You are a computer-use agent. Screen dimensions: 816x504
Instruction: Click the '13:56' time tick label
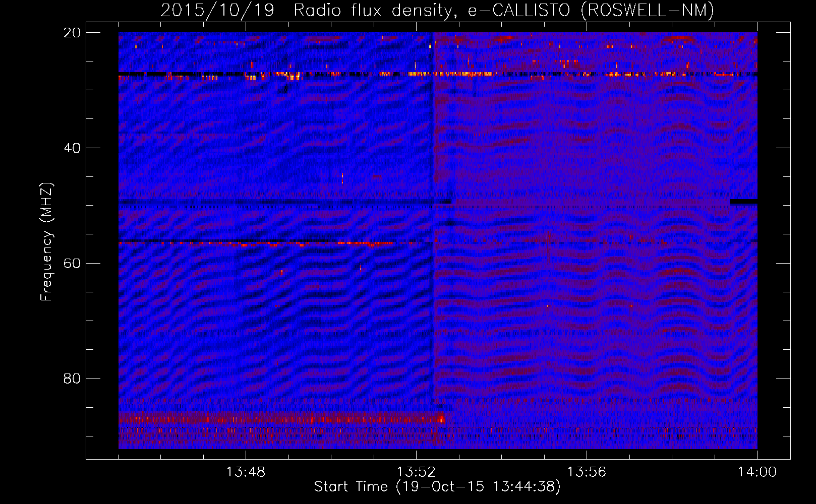(x=587, y=472)
